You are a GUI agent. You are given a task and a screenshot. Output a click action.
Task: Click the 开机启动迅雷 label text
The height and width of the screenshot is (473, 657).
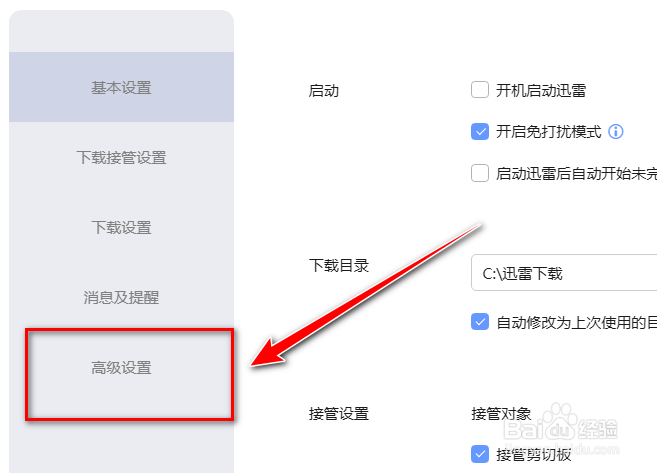tap(541, 90)
